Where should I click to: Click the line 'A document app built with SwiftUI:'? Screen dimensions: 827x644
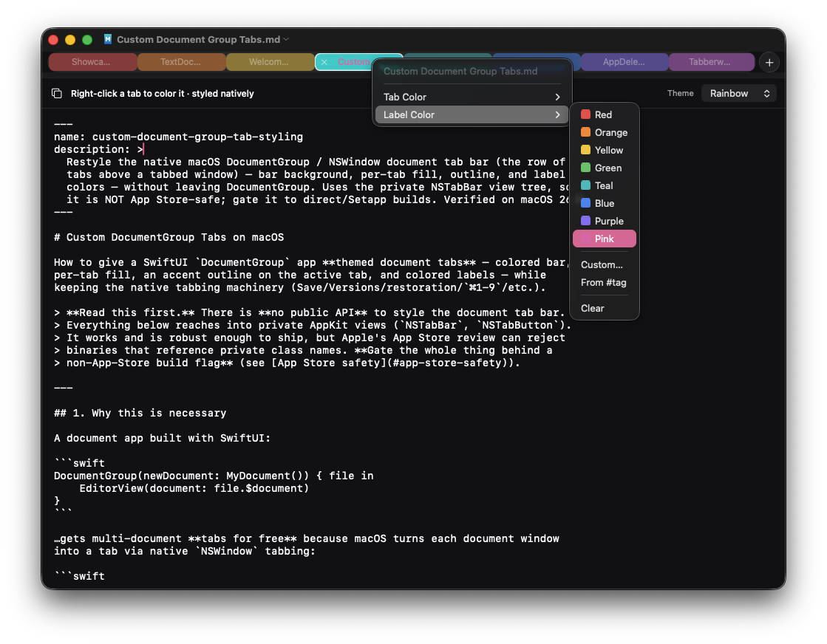click(x=162, y=439)
